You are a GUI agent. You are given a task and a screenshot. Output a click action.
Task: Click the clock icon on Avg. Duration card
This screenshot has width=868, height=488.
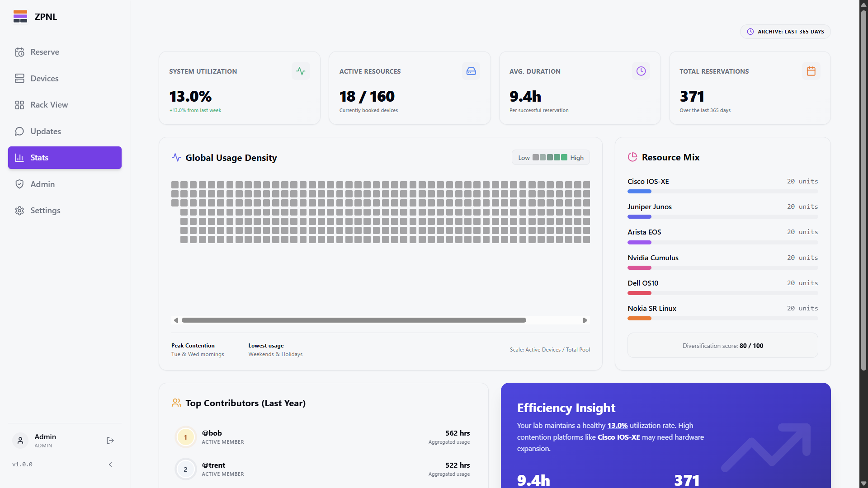(x=641, y=71)
